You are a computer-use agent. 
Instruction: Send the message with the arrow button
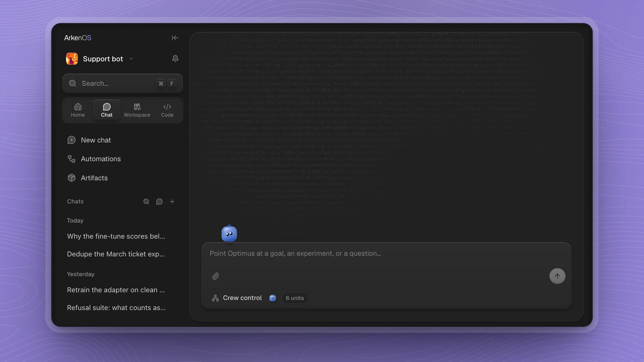[557, 276]
